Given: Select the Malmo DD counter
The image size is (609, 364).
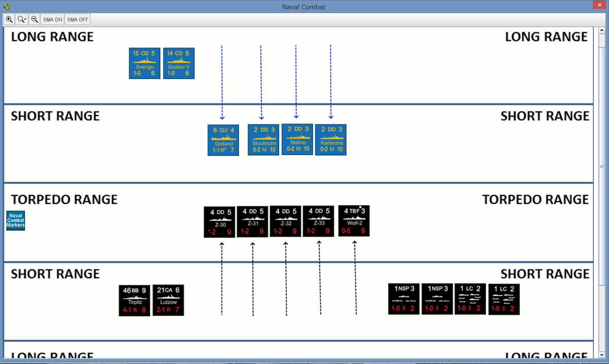Looking at the screenshot, I should coord(297,139).
